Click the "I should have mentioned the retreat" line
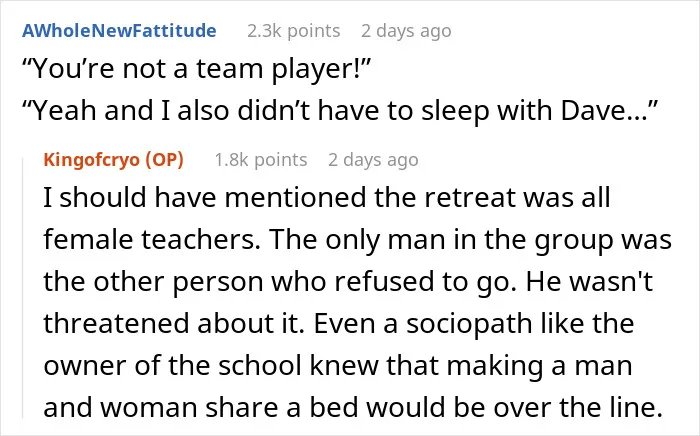Viewport: 700px width, 436px height. 326,197
